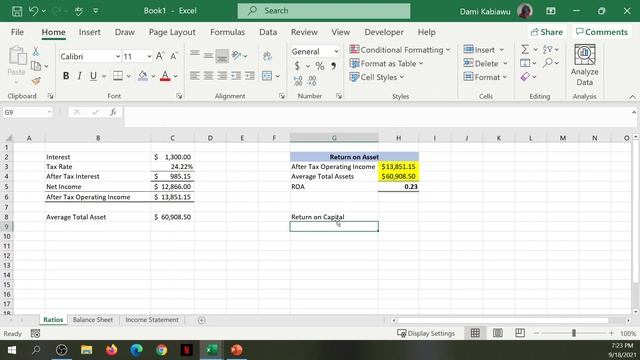Viewport: 640px width, 360px height.
Task: Open the Balance Sheet worksheet tab
Action: point(93,320)
